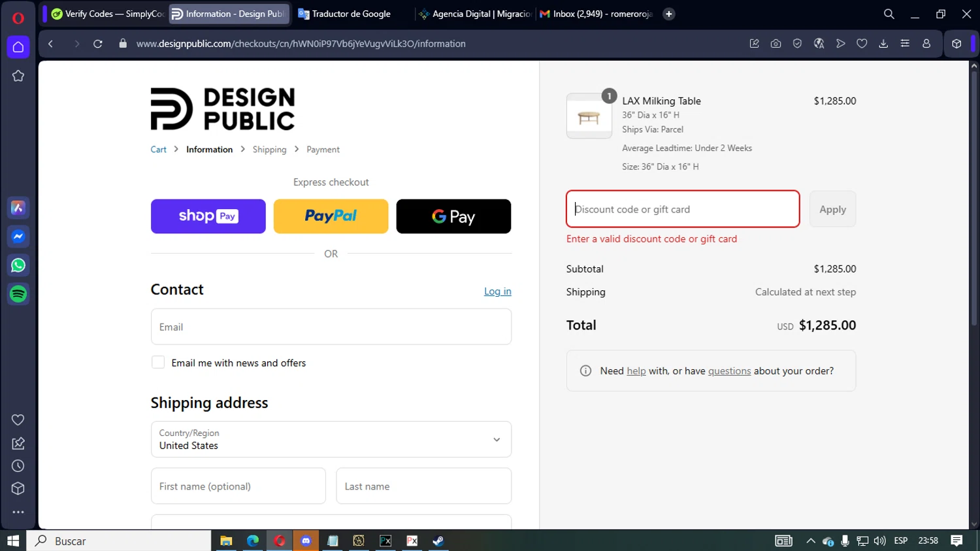The height and width of the screenshot is (551, 980).
Task: Focus the Email input field
Action: (x=331, y=327)
